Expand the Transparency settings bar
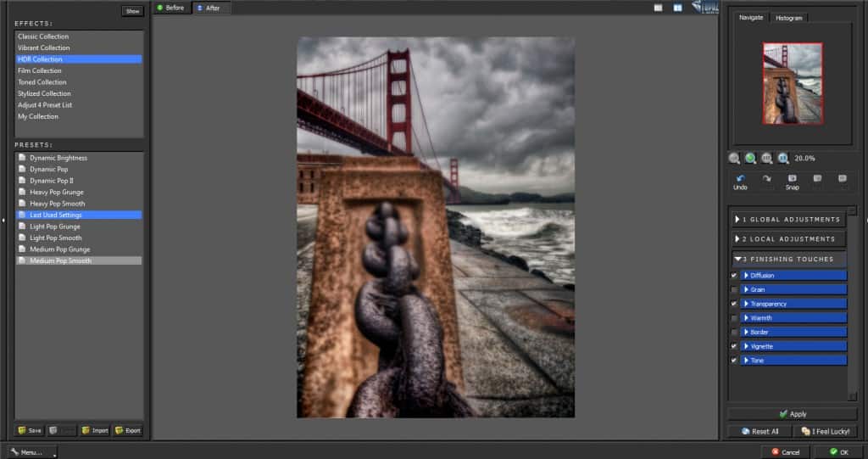This screenshot has width=868, height=459. pos(793,304)
